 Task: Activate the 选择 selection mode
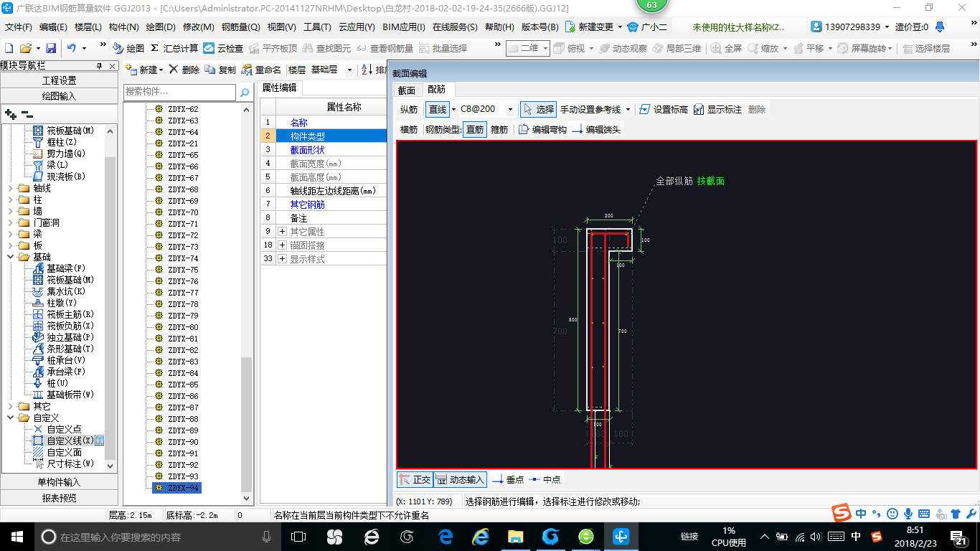(x=538, y=109)
